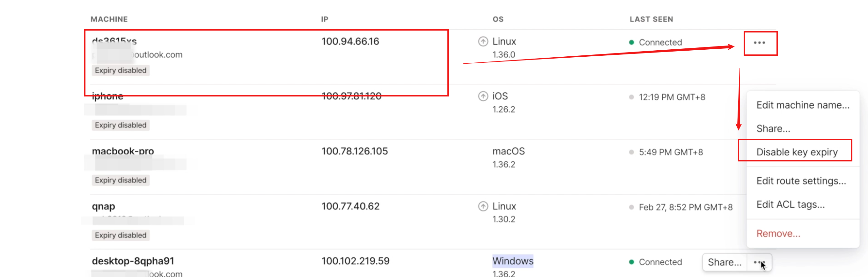Choose Share in the context menu
The image size is (868, 277).
[773, 129]
